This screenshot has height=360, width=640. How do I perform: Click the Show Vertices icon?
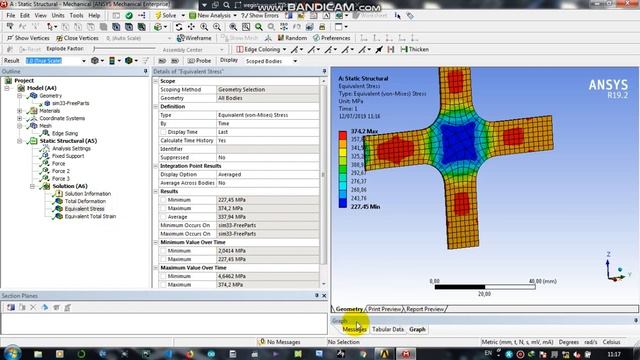tap(10, 38)
